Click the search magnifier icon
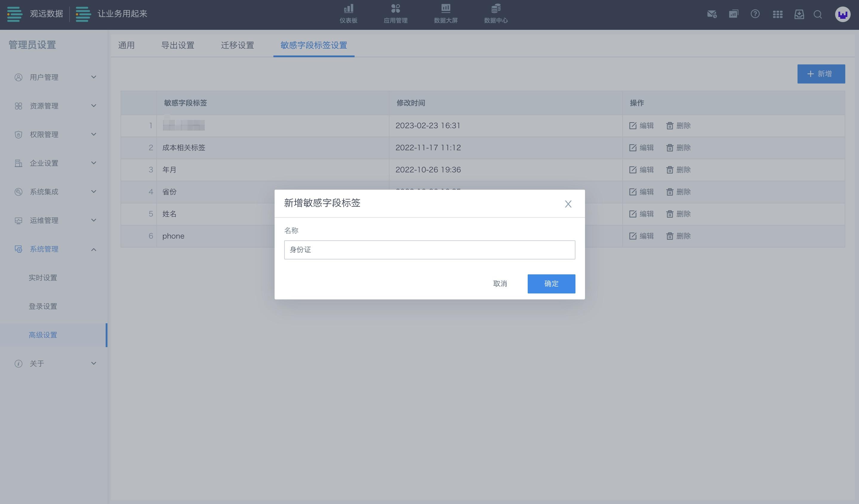 tap(818, 14)
